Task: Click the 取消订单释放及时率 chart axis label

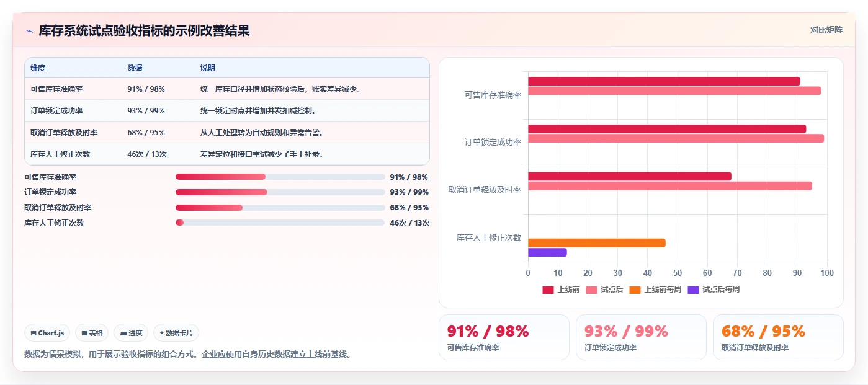Action: point(485,190)
